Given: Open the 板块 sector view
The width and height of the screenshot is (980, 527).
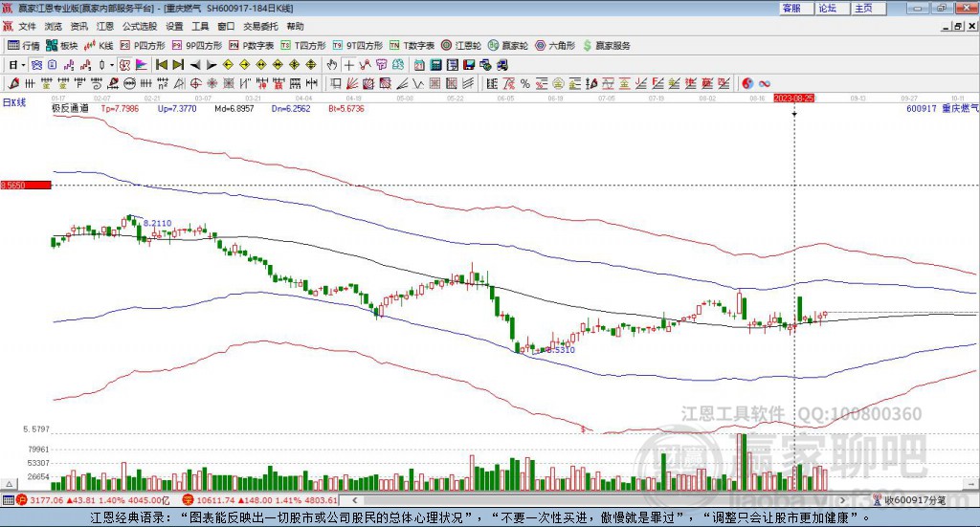Looking at the screenshot, I should point(62,46).
